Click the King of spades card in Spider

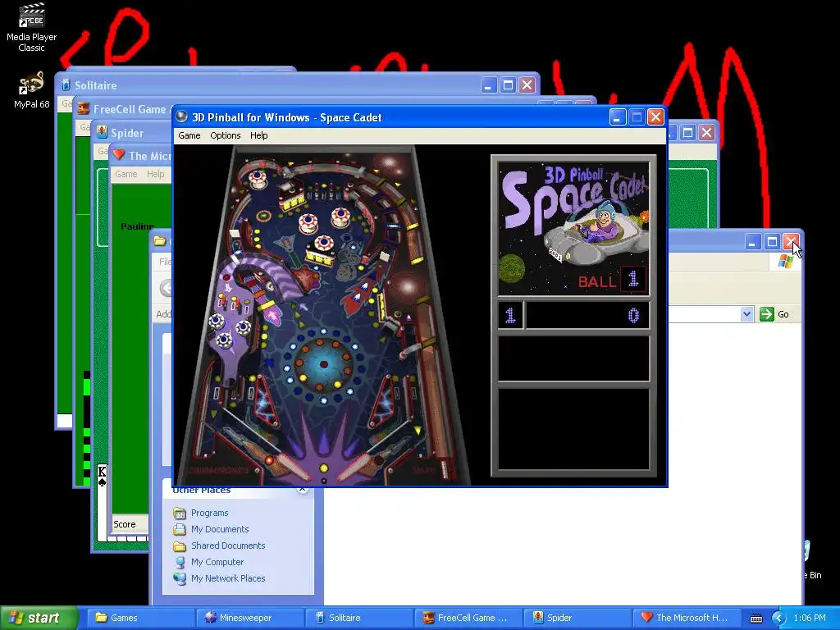[x=102, y=503]
